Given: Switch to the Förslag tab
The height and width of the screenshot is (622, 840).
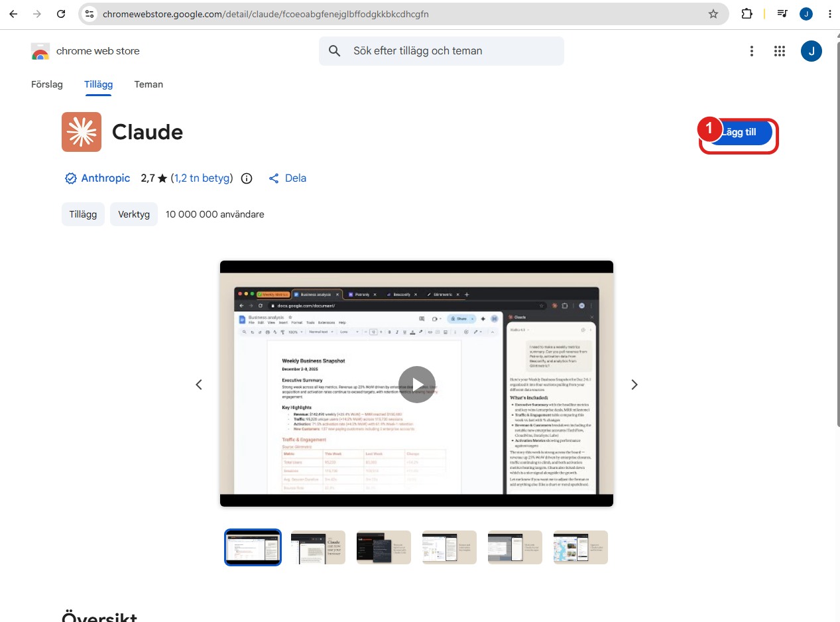Looking at the screenshot, I should click(x=47, y=84).
